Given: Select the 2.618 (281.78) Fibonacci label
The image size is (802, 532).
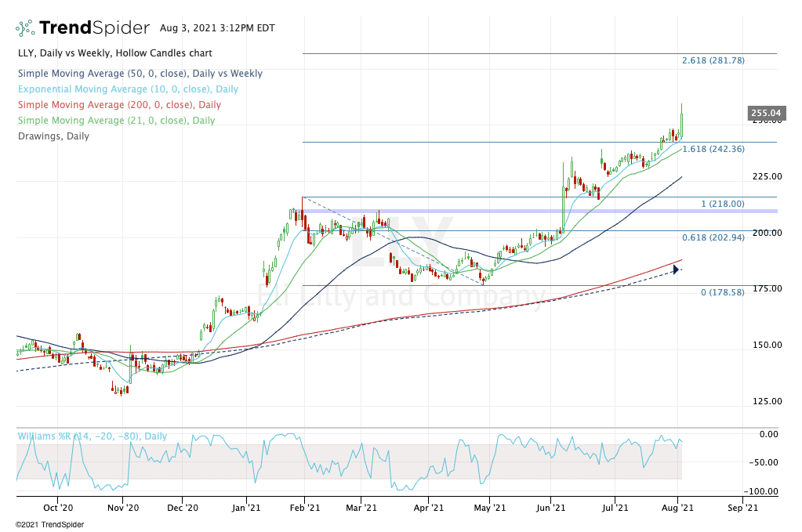Looking at the screenshot, I should coord(713,61).
